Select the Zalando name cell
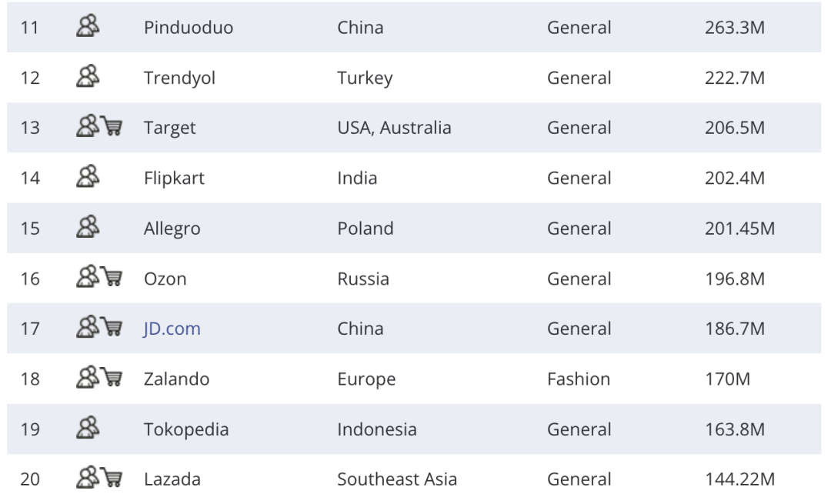 pos(176,379)
